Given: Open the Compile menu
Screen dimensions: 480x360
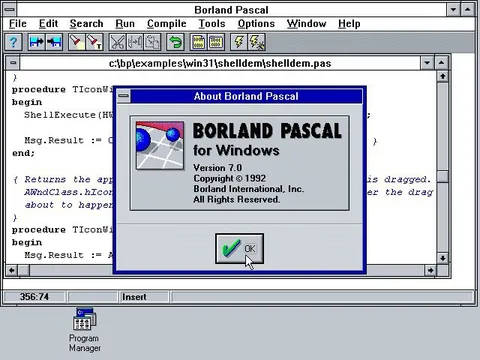Looking at the screenshot, I should pyautogui.click(x=167, y=24).
